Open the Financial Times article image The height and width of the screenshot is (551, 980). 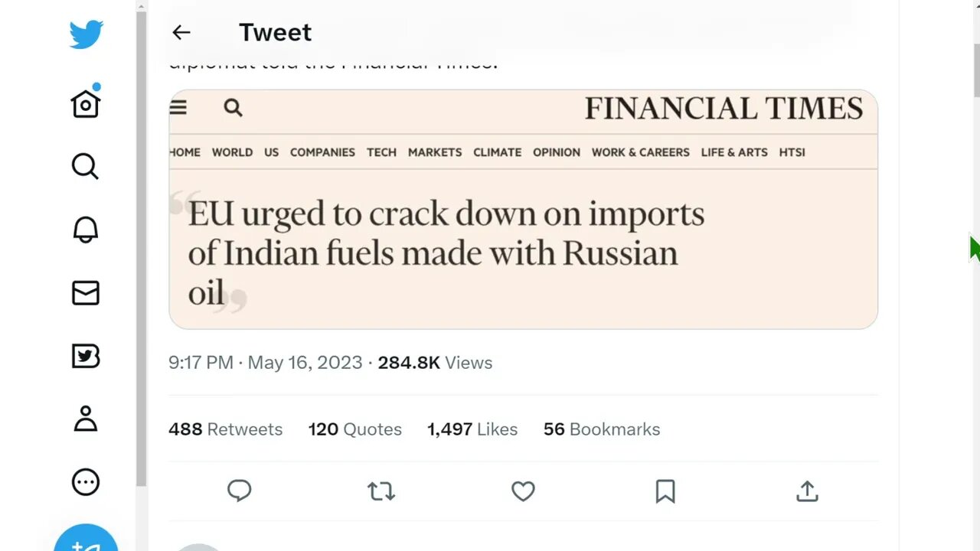(523, 209)
